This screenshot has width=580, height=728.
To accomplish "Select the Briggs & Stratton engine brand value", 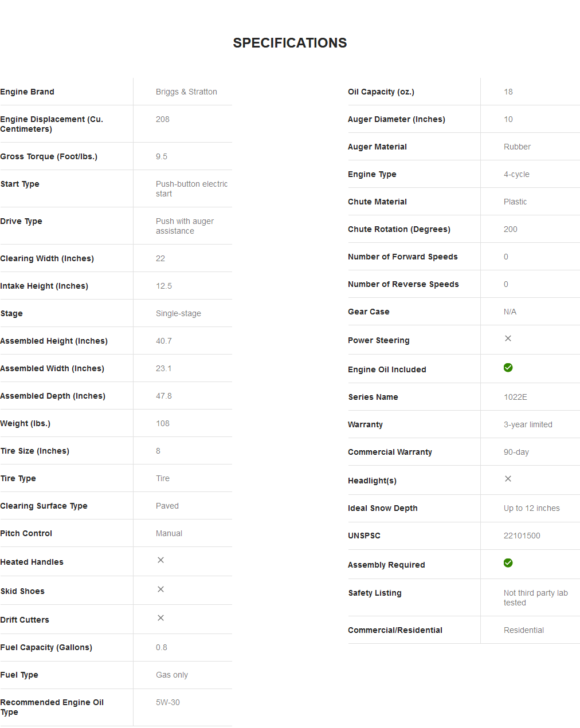I will [186, 92].
